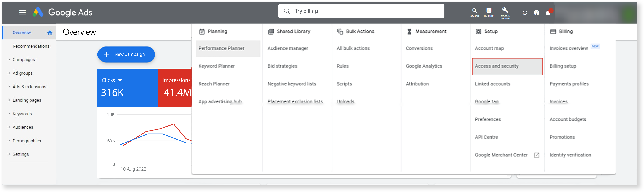
Task: Open Performance Planner
Action: point(228,48)
